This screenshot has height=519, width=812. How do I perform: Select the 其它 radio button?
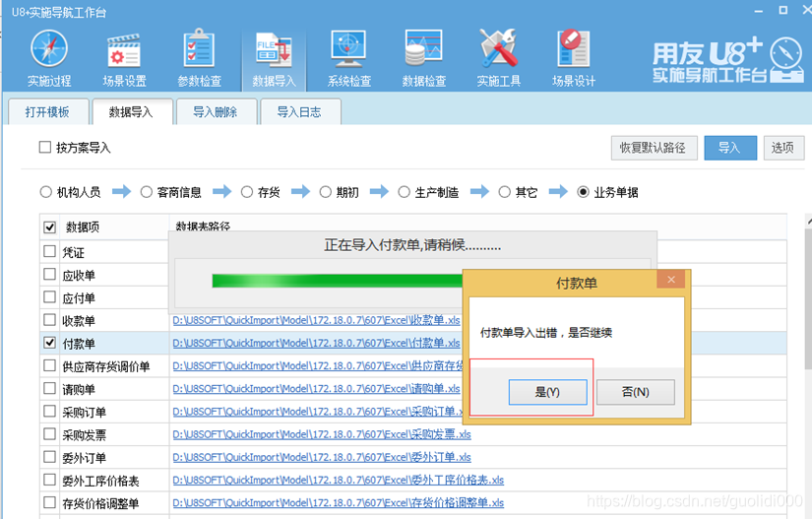click(x=504, y=192)
